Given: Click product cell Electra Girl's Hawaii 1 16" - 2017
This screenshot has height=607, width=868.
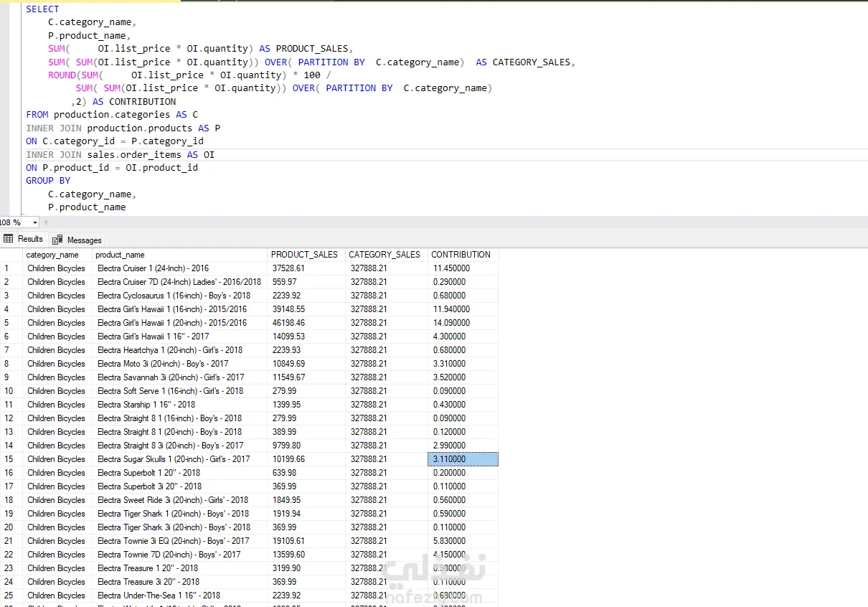Looking at the screenshot, I should [179, 337].
